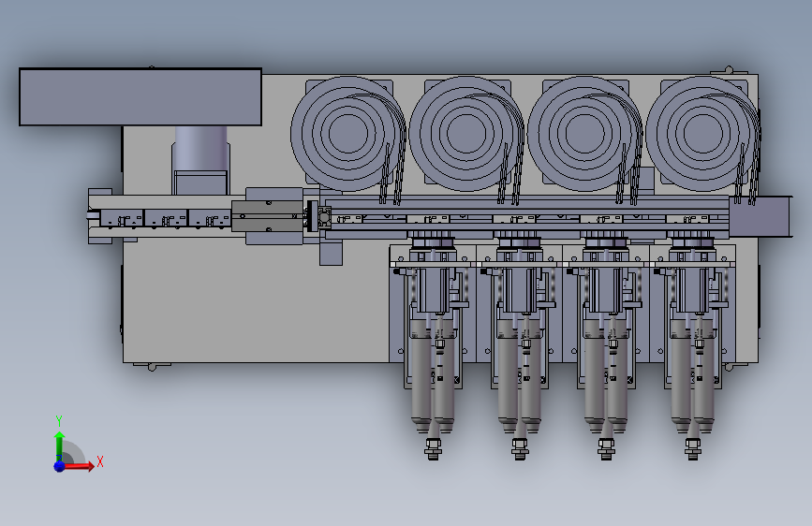Select the end block at the rail's right end
The height and width of the screenshot is (526, 812).
760,216
